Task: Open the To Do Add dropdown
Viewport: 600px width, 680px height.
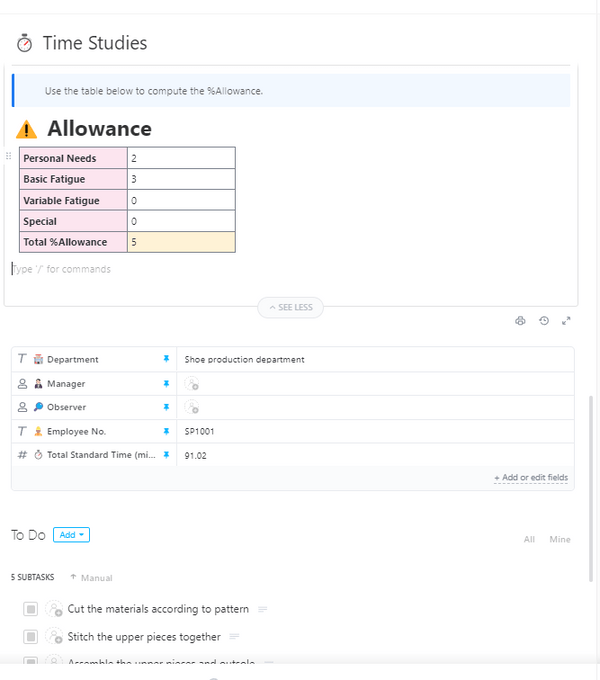Action: (71, 535)
